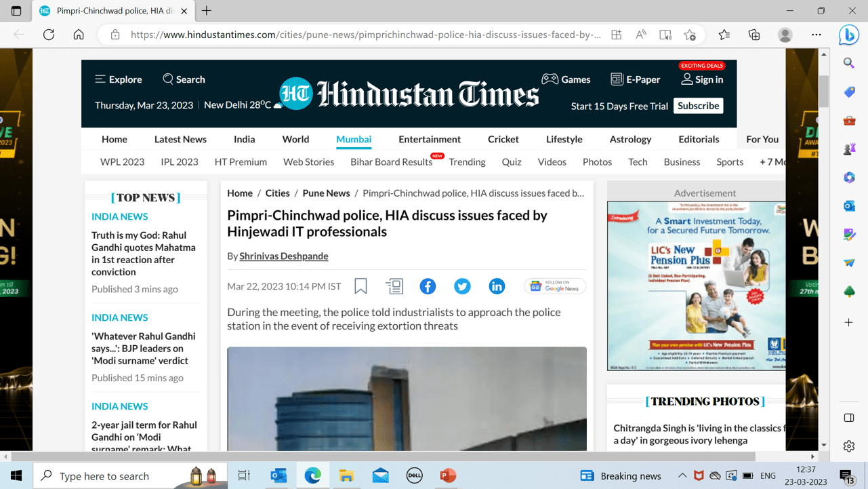Open the notification center icon
The image size is (868, 489).
[847, 476]
